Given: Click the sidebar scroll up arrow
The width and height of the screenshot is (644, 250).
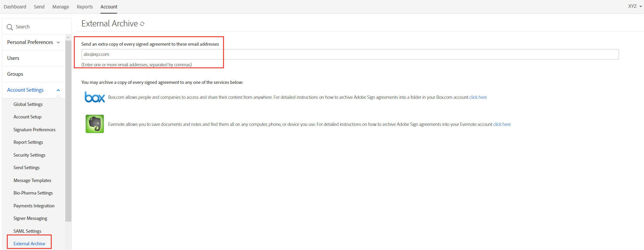Looking at the screenshot, I should coord(68,37).
